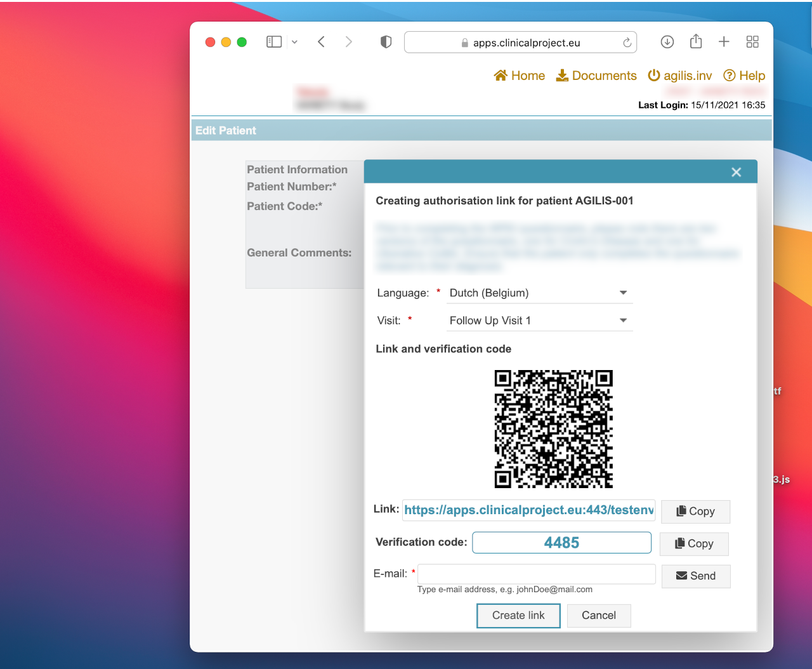Click the 'Link and verification code' heading

click(443, 349)
